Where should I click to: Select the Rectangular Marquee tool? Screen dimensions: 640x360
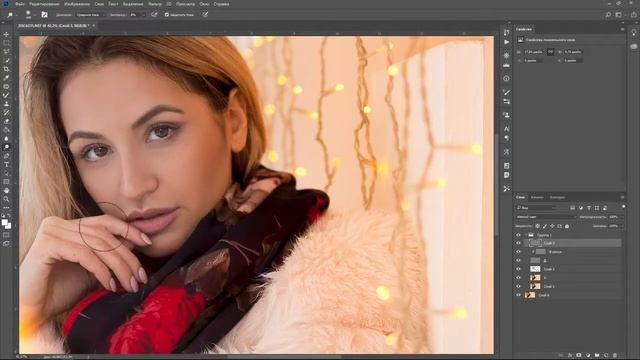click(x=6, y=43)
